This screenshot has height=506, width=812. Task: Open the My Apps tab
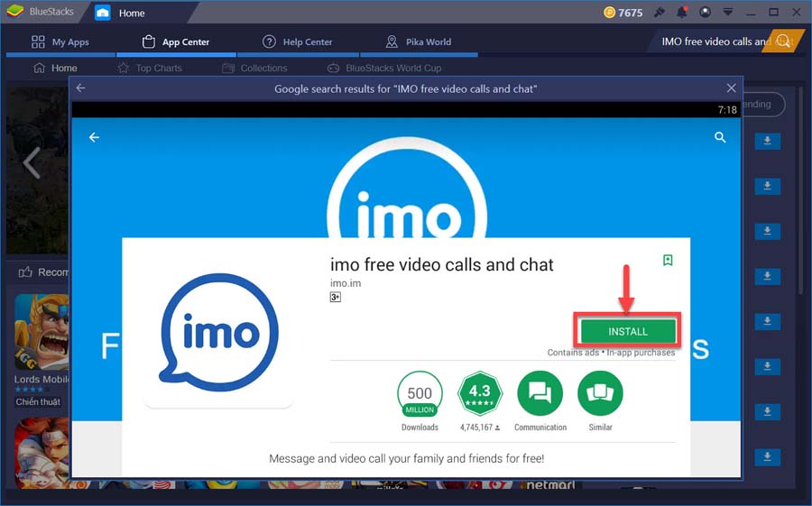click(x=60, y=42)
